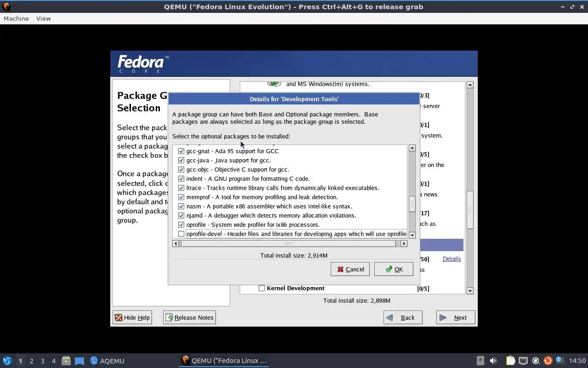588x368 pixels.
Task: Click the group list scroll up arrow
Action: (x=470, y=85)
